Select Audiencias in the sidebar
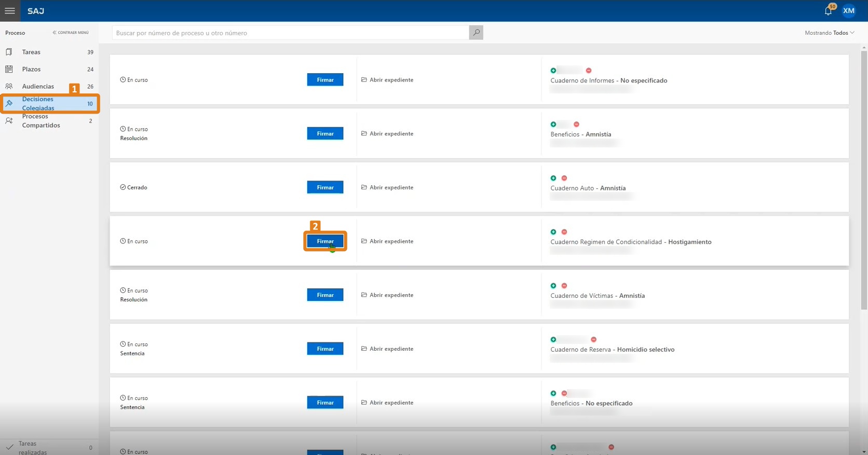The width and height of the screenshot is (868, 455). pyautogui.click(x=49, y=86)
